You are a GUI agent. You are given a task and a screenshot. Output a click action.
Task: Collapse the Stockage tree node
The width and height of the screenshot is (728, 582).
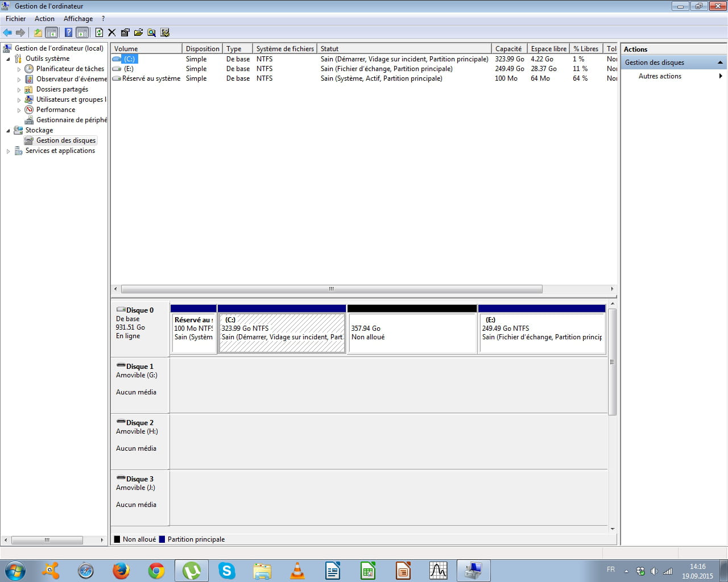coord(8,131)
